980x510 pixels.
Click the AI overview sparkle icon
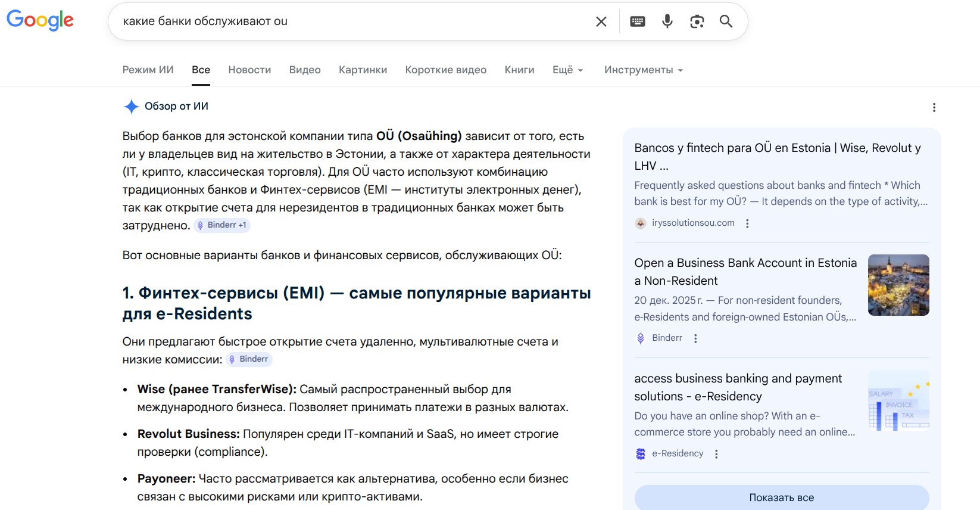click(131, 107)
